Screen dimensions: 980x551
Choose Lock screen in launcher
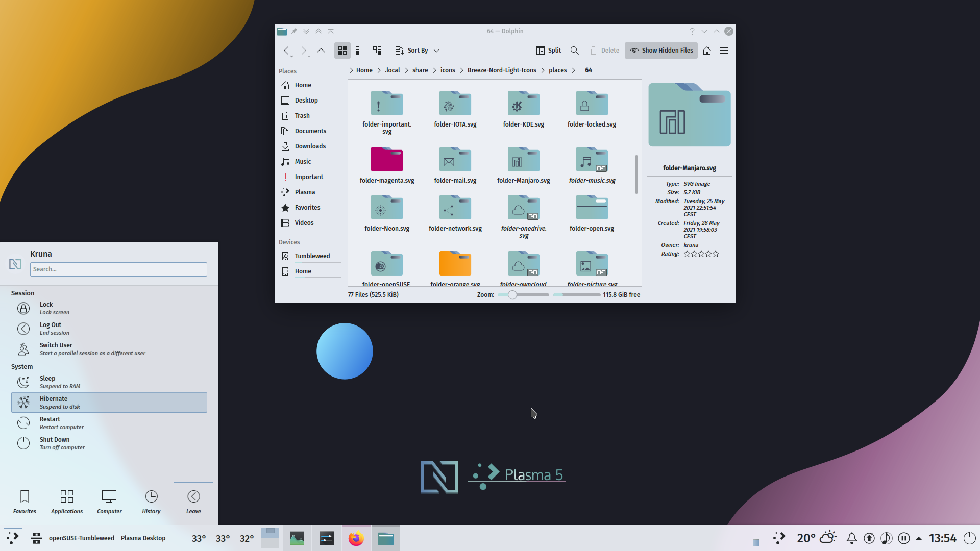coord(109,308)
